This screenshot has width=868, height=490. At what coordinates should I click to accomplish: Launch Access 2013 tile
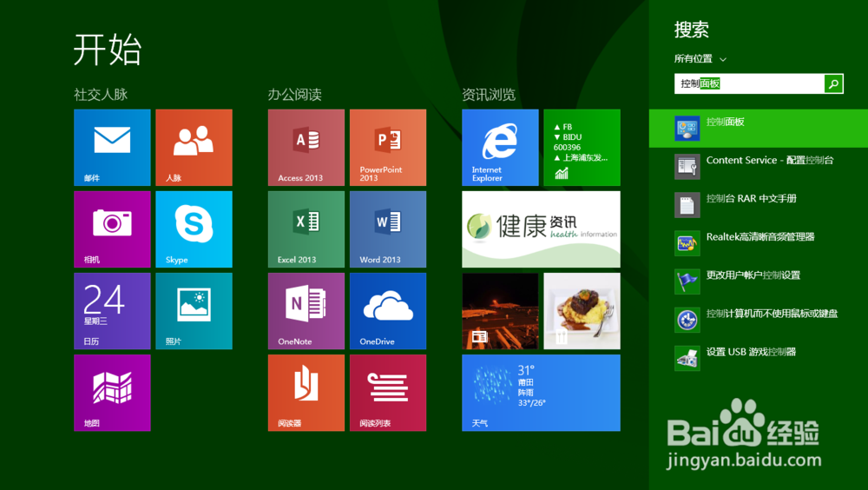[306, 148]
